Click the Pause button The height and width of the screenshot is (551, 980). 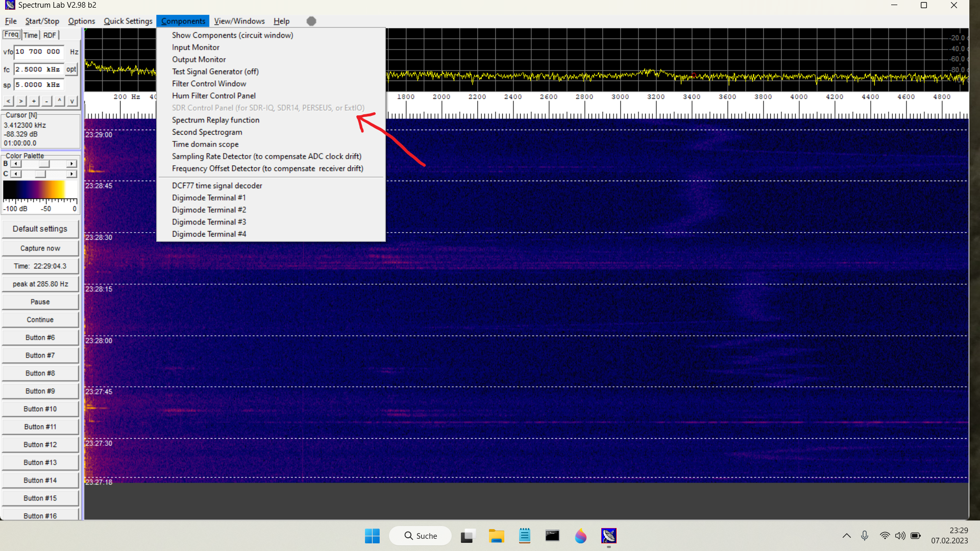pos(40,302)
